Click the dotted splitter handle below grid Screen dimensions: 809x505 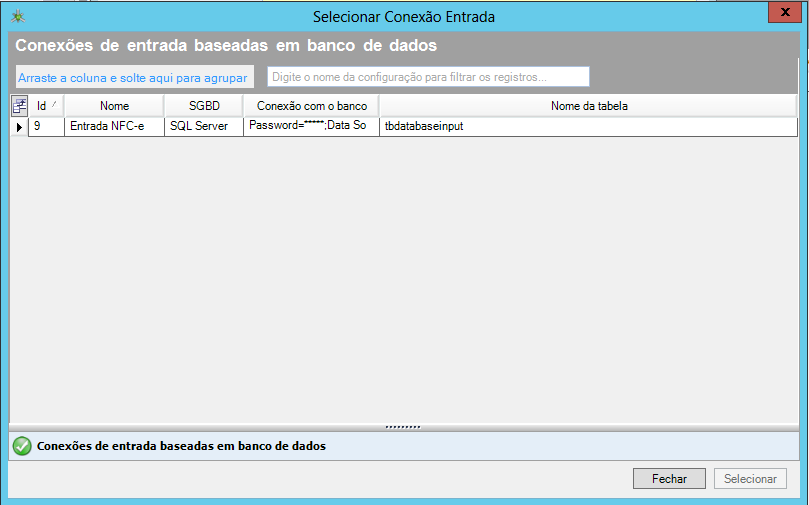403,427
